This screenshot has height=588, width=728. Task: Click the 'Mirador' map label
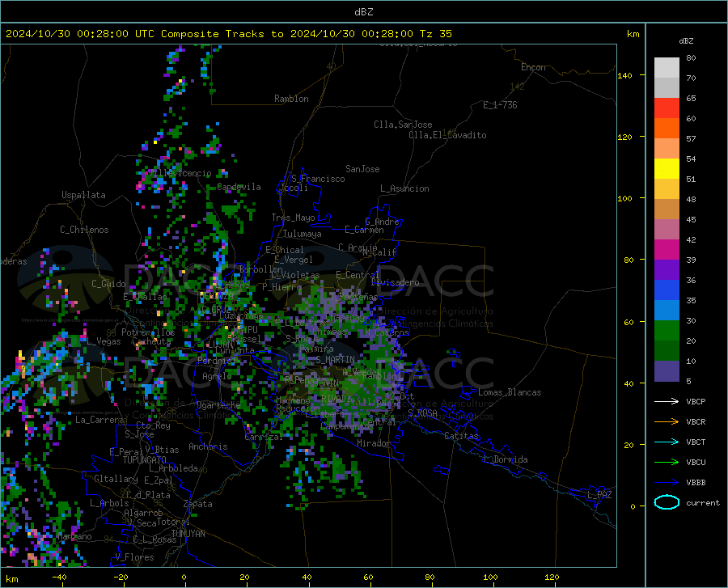pyautogui.click(x=374, y=443)
